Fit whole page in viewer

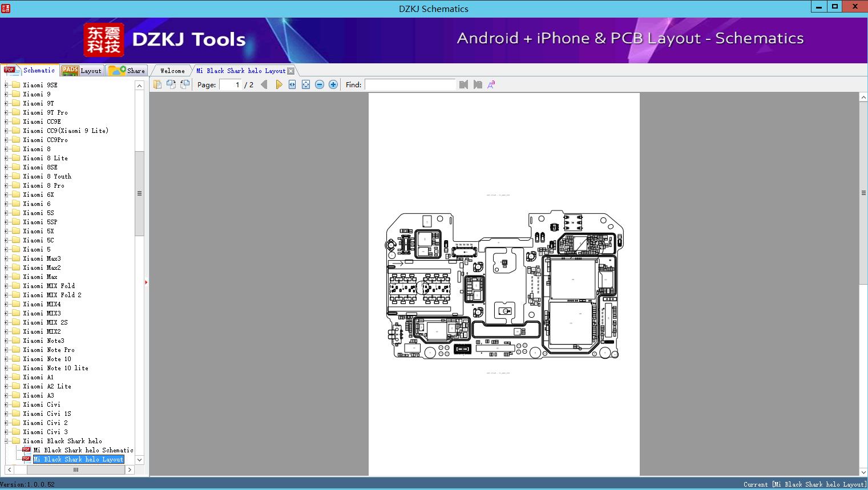306,84
